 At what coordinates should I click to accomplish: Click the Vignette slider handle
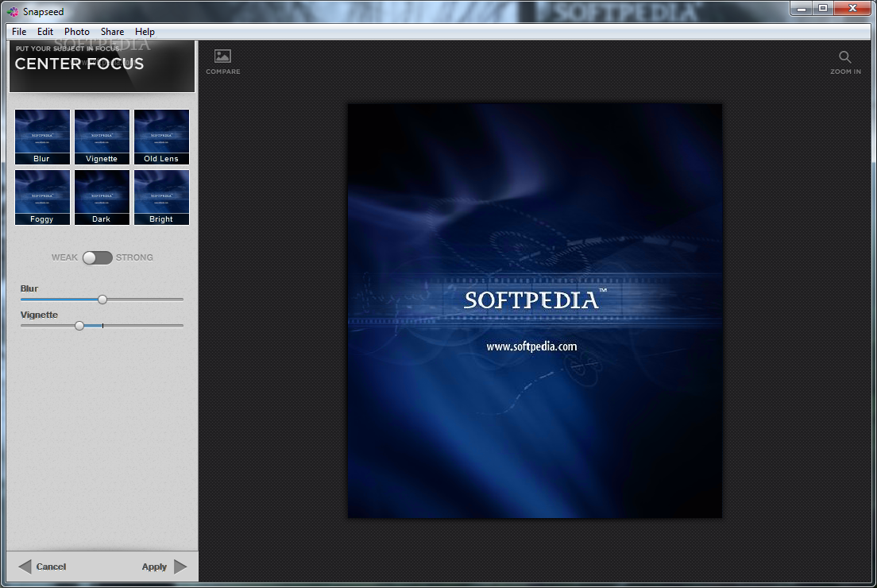pos(79,326)
